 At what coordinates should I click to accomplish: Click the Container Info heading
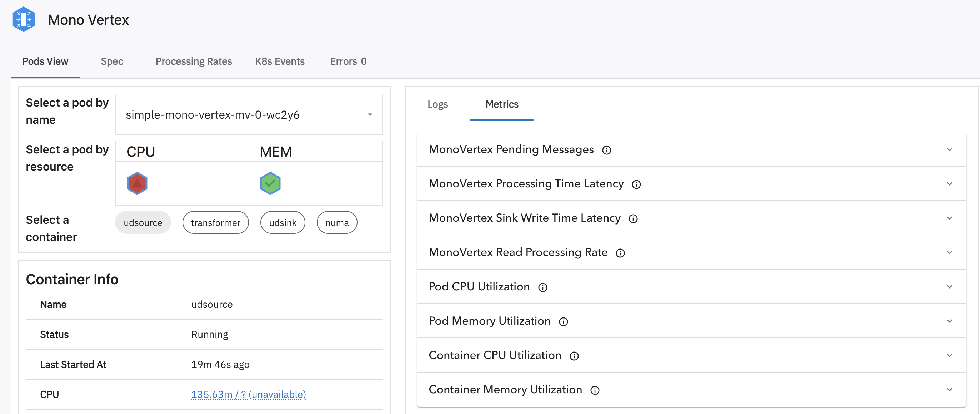(x=72, y=279)
